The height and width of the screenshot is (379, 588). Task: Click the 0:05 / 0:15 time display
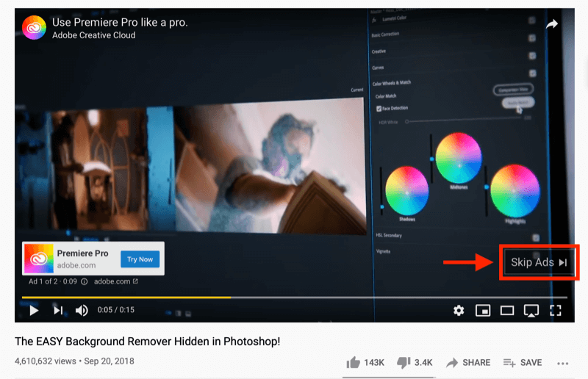pos(116,310)
